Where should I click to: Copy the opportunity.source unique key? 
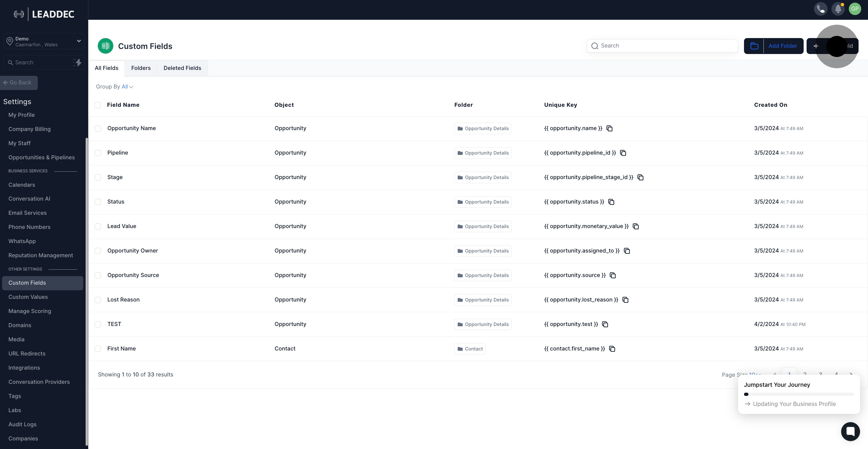613,275
